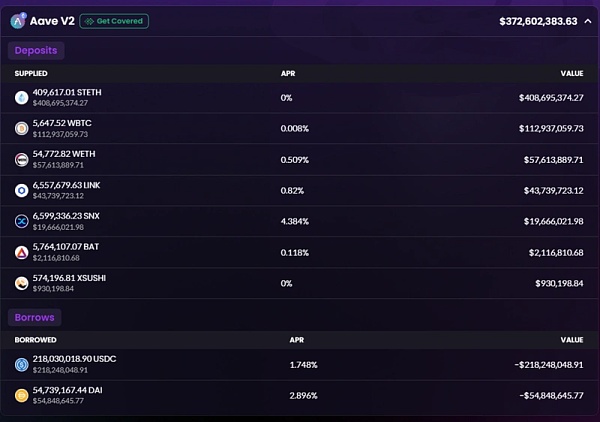Click the BAT token icon
600x422 pixels.
(22, 252)
